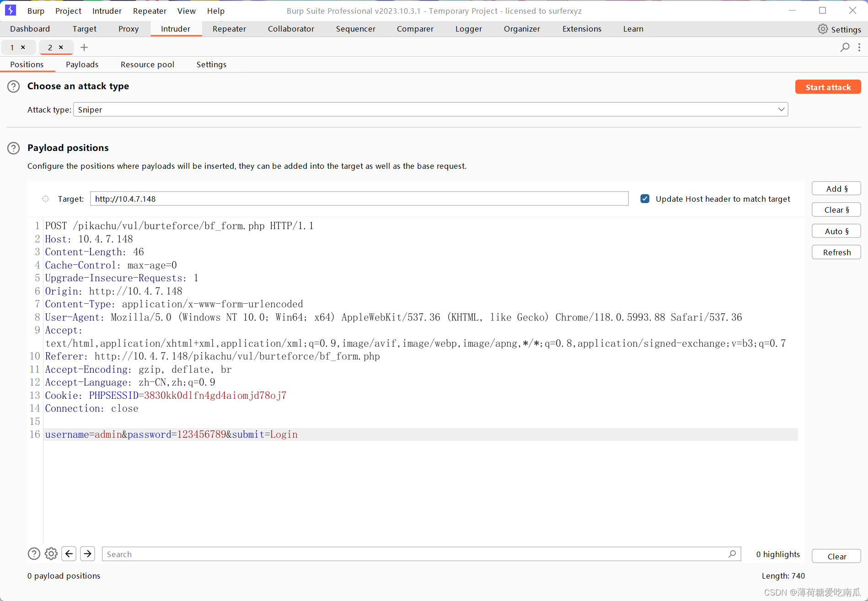
Task: Click the target crosshair icon beside Target
Action: [46, 199]
